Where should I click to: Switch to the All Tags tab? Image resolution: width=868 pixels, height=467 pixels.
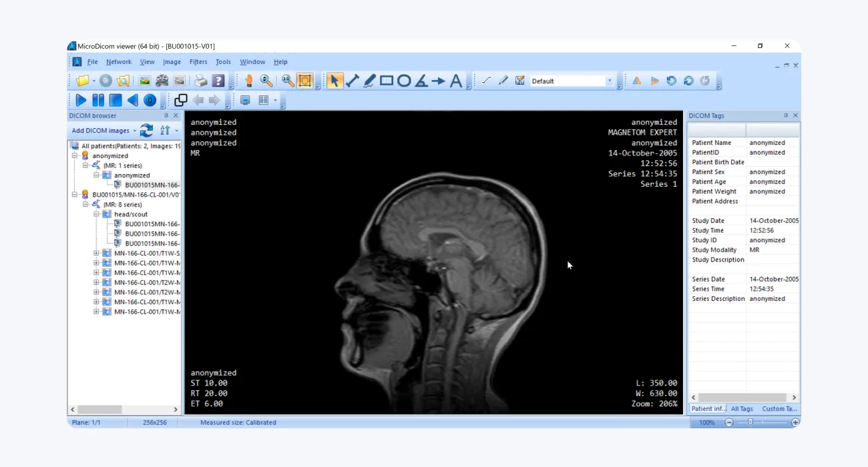pos(741,408)
